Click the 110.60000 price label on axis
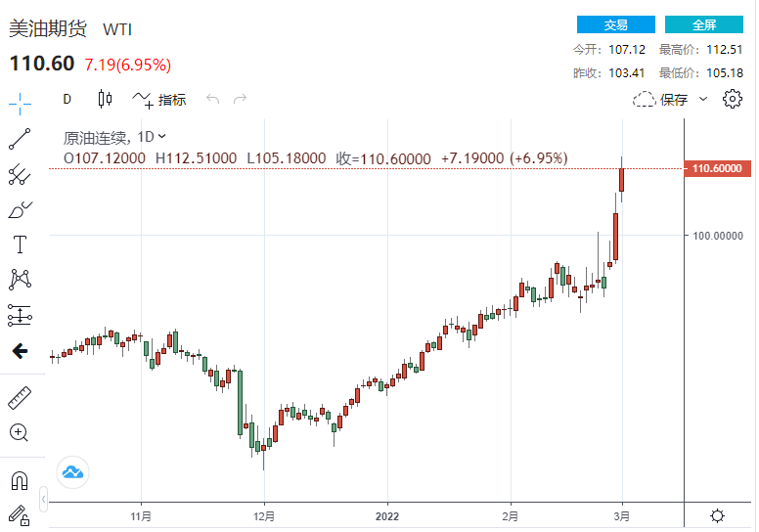759x532 pixels. tap(719, 169)
